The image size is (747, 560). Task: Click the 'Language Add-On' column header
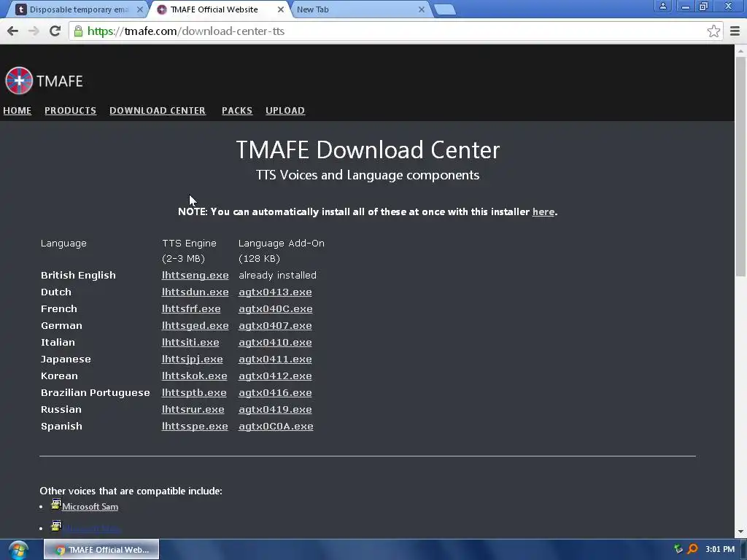click(281, 244)
